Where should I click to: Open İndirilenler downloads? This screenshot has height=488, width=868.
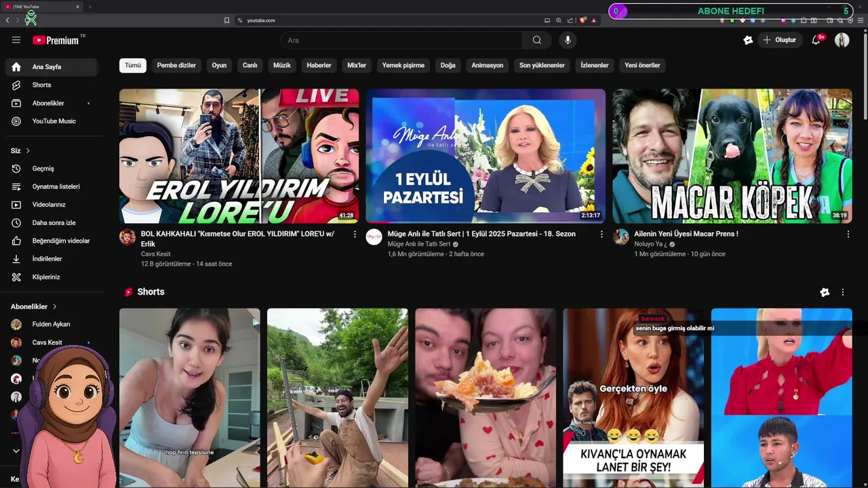[52, 259]
